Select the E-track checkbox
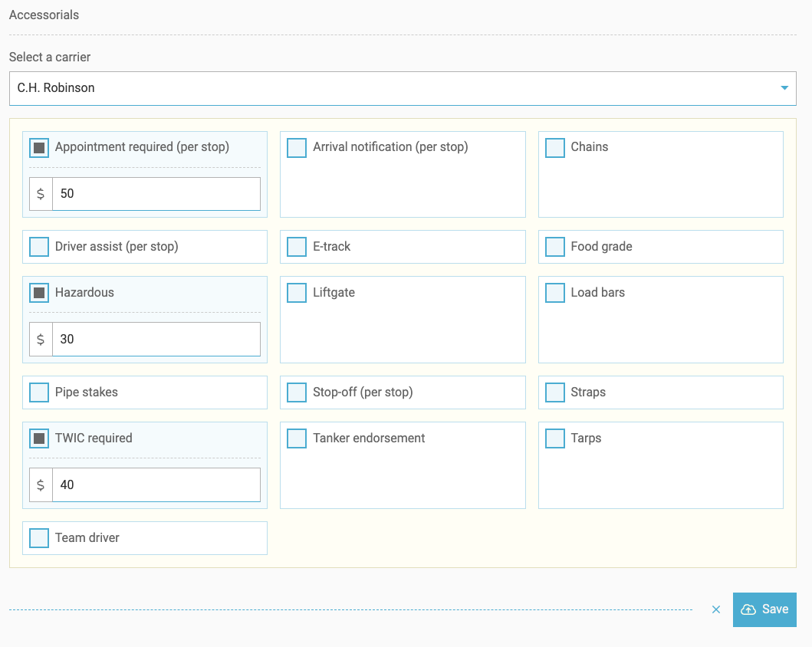Screen dimensions: 812x647 coord(297,248)
